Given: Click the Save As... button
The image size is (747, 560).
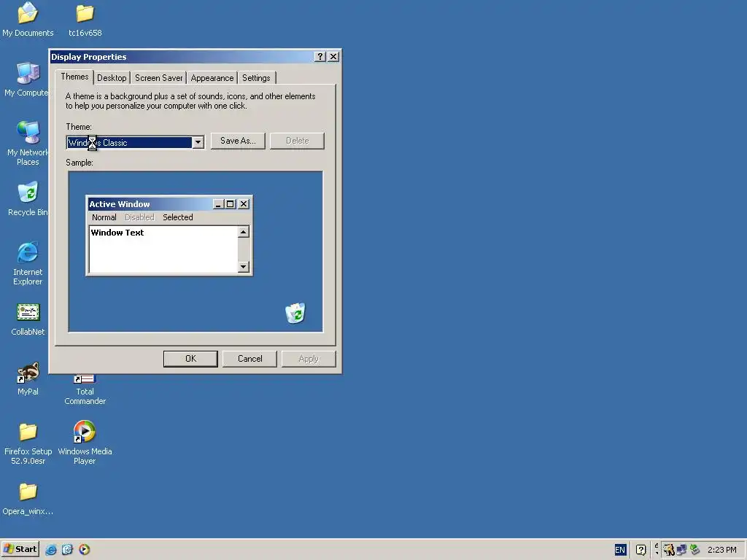Looking at the screenshot, I should [238, 141].
